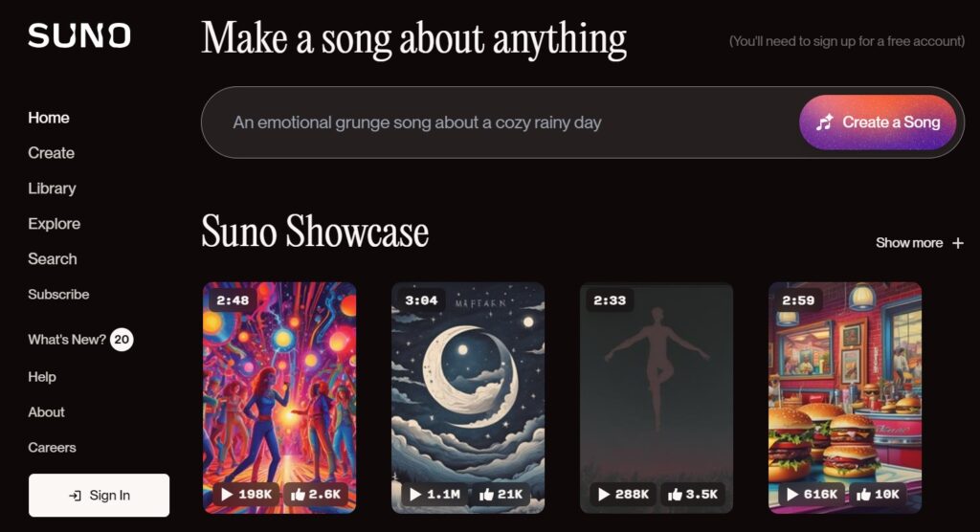Viewport: 980px width, 532px height.
Task: Like the moon song showing 21K likes
Action: [x=486, y=494]
